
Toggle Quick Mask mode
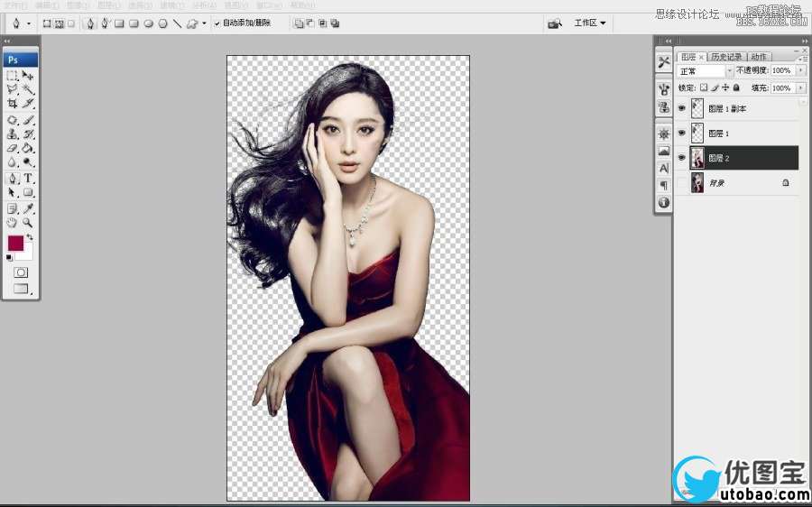[x=21, y=272]
